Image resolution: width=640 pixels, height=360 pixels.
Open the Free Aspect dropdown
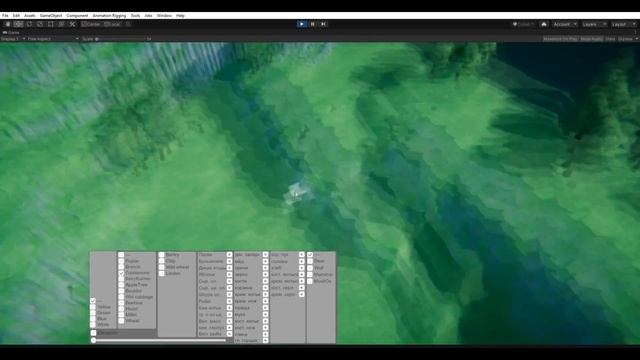(x=53, y=39)
